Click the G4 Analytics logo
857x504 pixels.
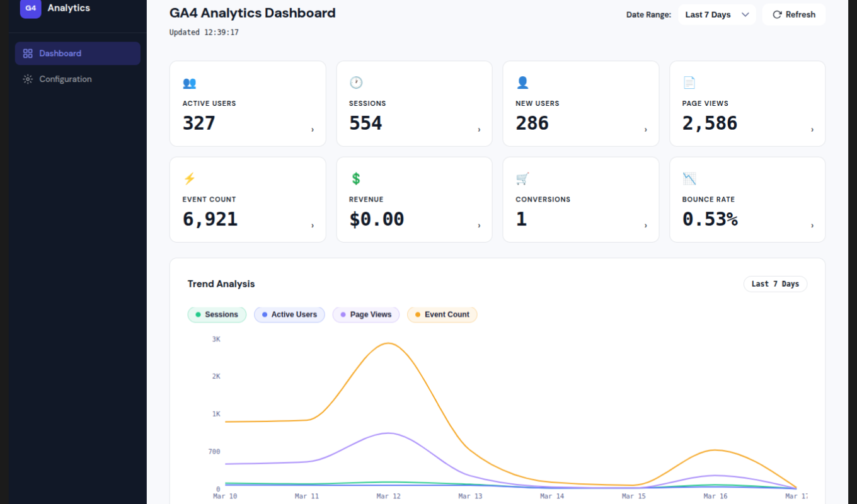pyautogui.click(x=31, y=8)
